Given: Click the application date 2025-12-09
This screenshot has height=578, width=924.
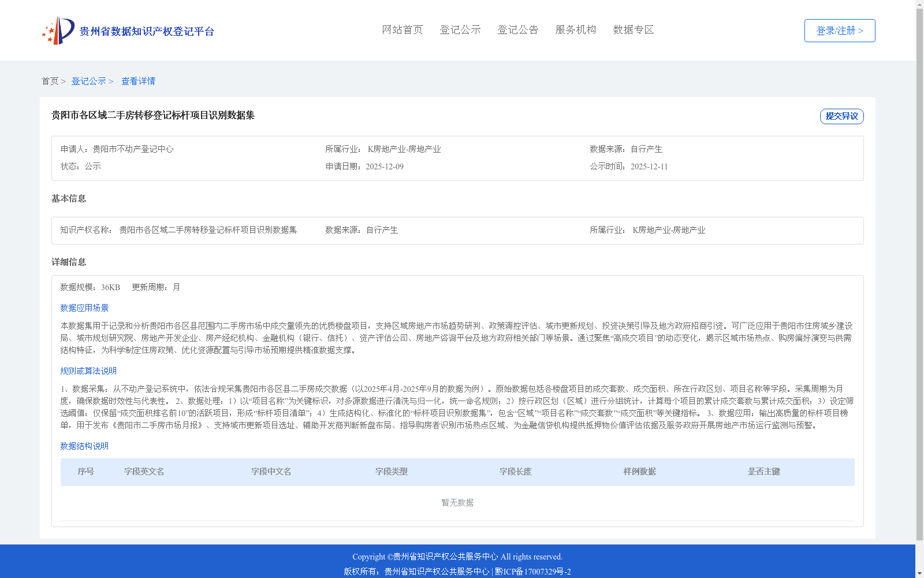Looking at the screenshot, I should [385, 166].
